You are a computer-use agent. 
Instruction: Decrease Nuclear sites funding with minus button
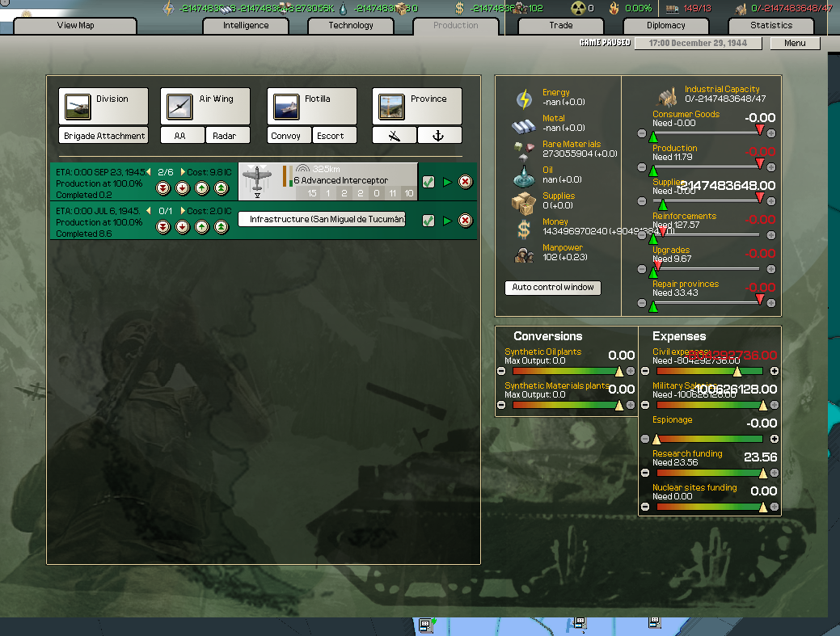[x=645, y=507]
